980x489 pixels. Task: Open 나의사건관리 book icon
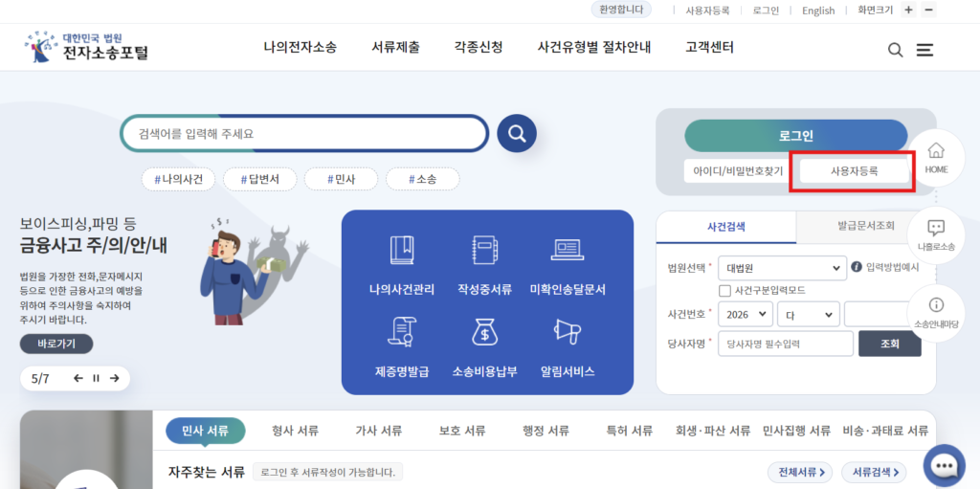pos(401,250)
